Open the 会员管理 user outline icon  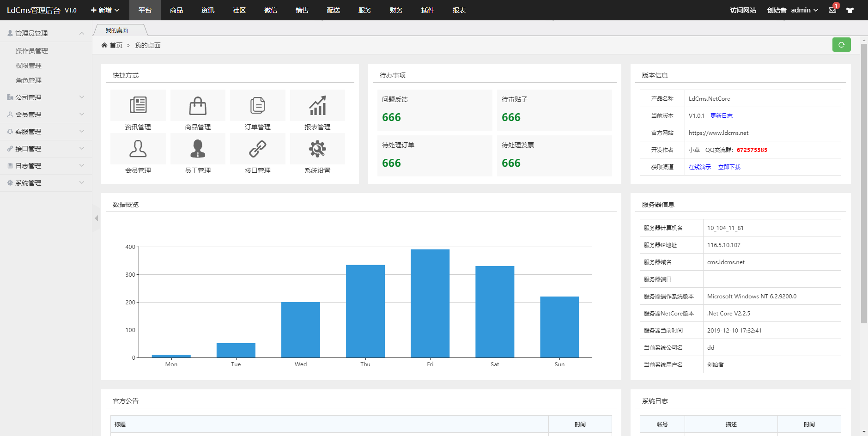click(138, 149)
